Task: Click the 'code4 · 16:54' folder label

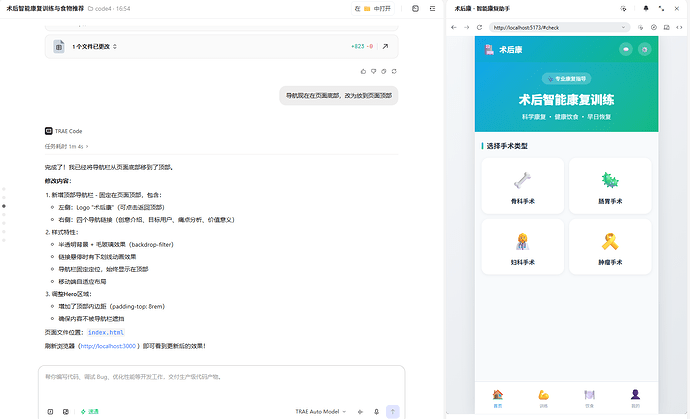Action: [109, 8]
